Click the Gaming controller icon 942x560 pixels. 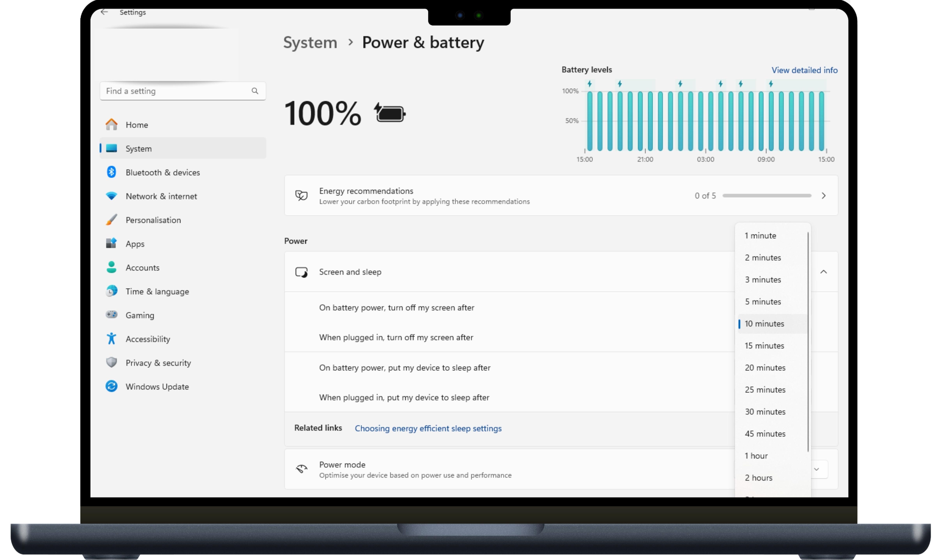coord(111,315)
